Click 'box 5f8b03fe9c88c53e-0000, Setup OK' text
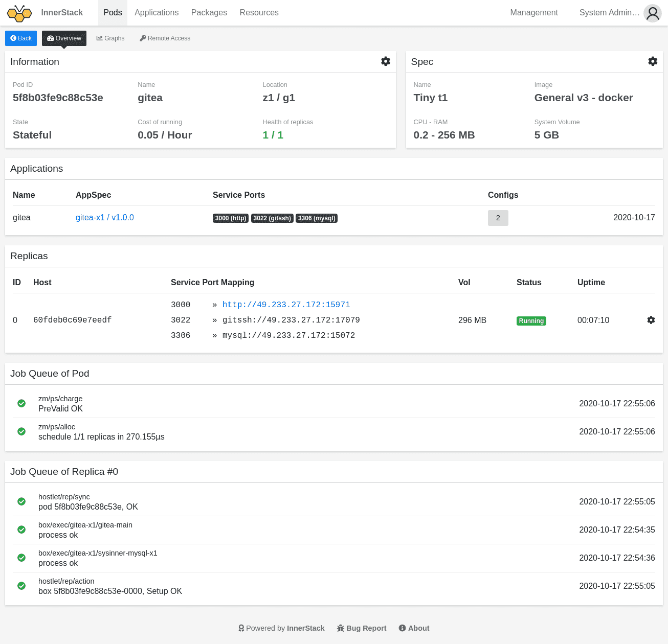The image size is (668, 644). coord(110,591)
